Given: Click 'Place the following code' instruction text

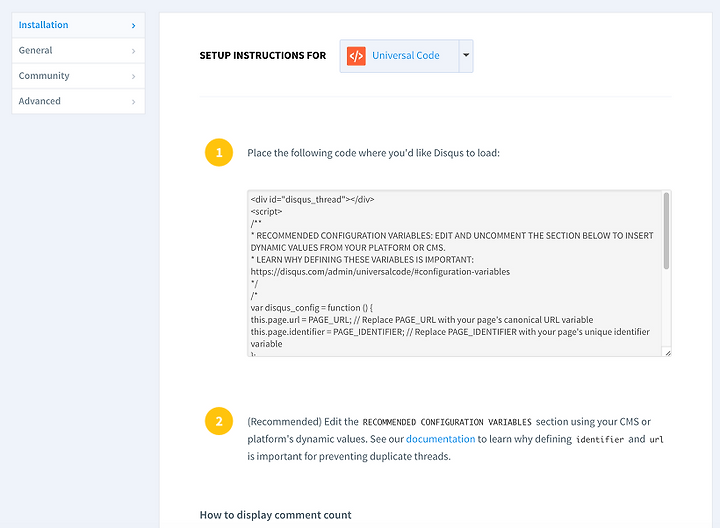Looking at the screenshot, I should [373, 153].
